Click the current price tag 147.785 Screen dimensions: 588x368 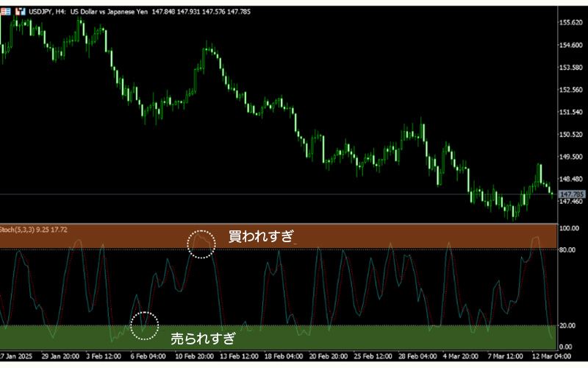click(x=570, y=194)
